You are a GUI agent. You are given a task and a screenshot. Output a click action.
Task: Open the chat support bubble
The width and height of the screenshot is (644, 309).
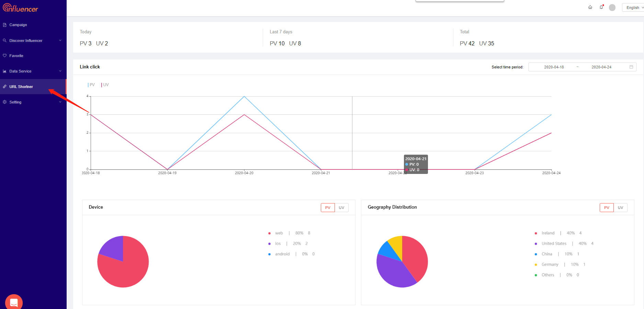pos(14,302)
